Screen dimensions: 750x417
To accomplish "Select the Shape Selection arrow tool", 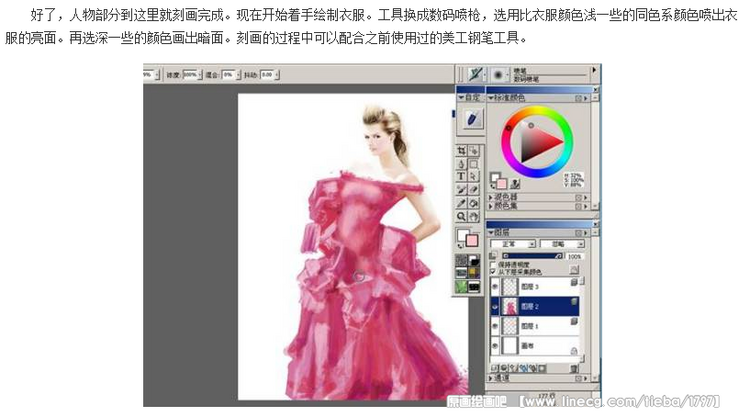I will [474, 176].
